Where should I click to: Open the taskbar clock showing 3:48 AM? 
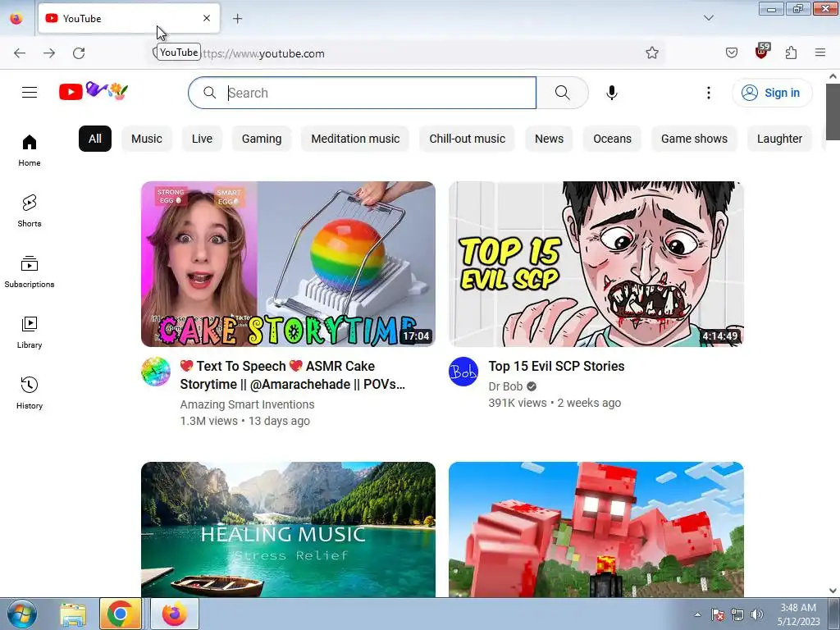tap(798, 614)
